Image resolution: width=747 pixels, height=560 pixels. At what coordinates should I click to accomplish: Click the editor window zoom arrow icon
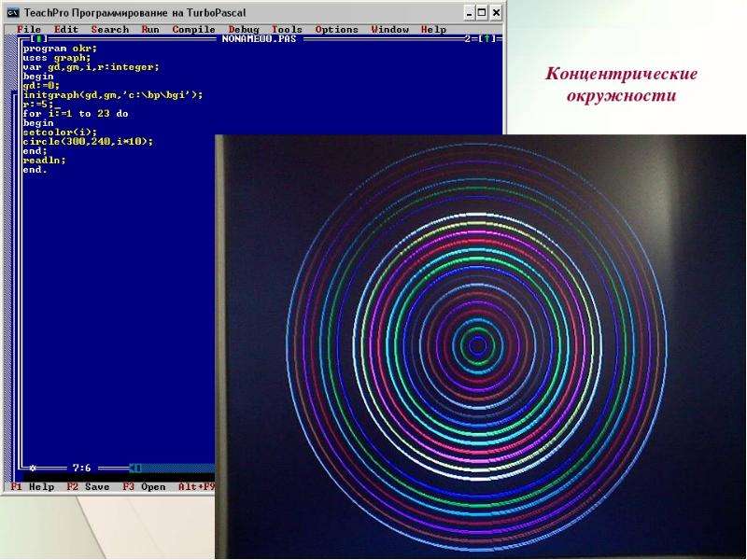(486, 39)
